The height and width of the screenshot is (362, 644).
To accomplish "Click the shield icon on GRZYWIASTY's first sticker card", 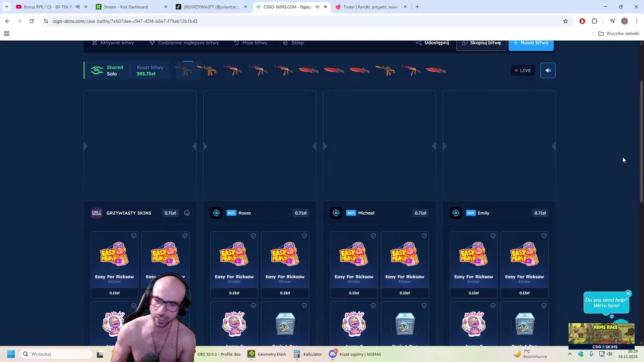I will 134,236.
